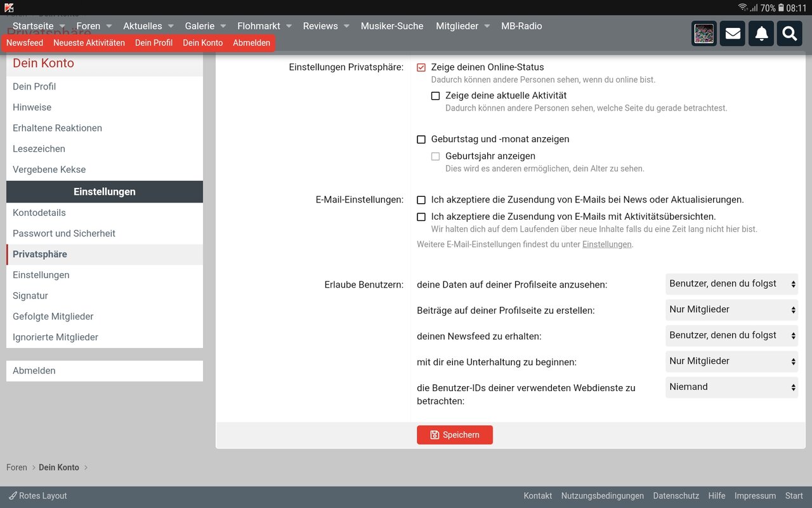Open Nutzungsbedingungen in the footer

603,496
